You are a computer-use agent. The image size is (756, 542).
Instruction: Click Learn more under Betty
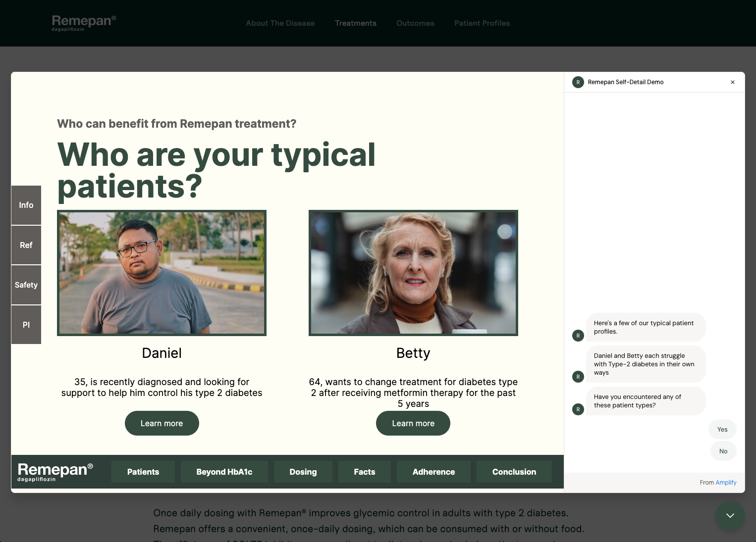[x=413, y=423]
